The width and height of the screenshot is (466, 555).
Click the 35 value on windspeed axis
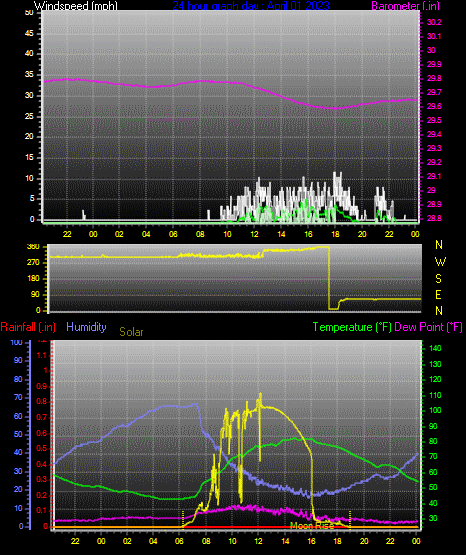(29, 74)
